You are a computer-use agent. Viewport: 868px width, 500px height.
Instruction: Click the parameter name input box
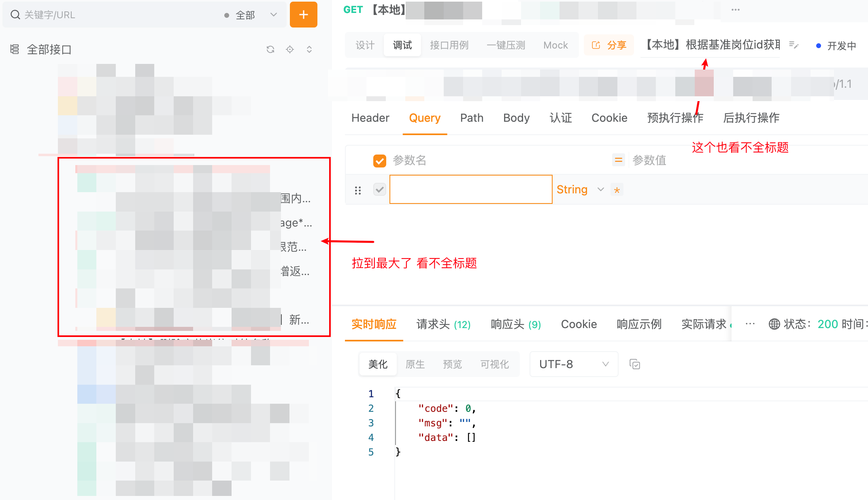(471, 189)
